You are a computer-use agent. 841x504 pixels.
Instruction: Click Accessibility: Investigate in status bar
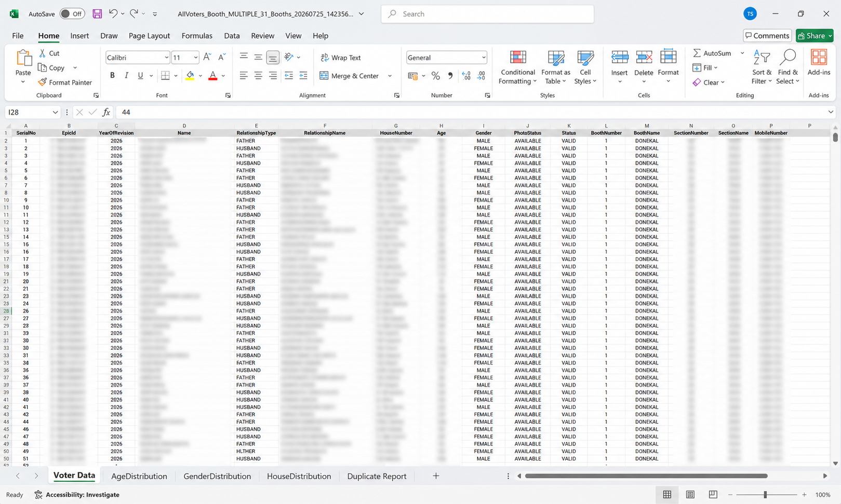[77, 495]
